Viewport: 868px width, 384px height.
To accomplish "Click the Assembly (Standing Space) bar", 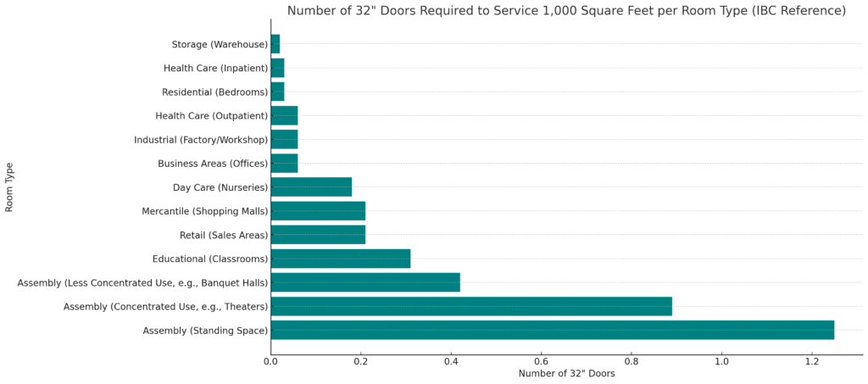I will 552,330.
